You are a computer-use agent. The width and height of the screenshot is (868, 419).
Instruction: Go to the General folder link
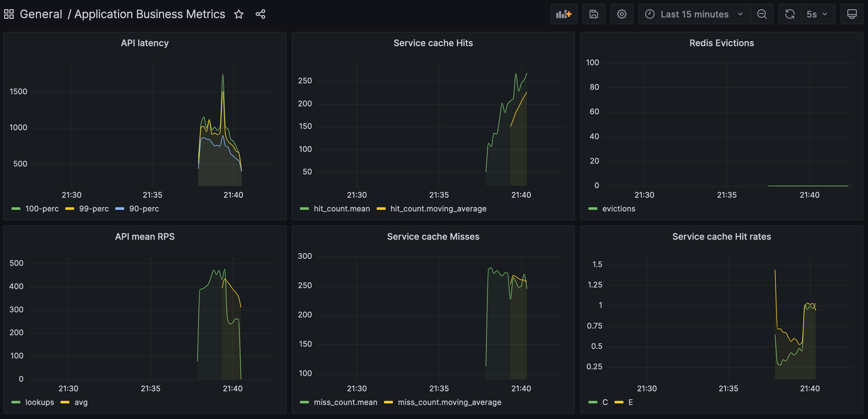pyautogui.click(x=41, y=14)
